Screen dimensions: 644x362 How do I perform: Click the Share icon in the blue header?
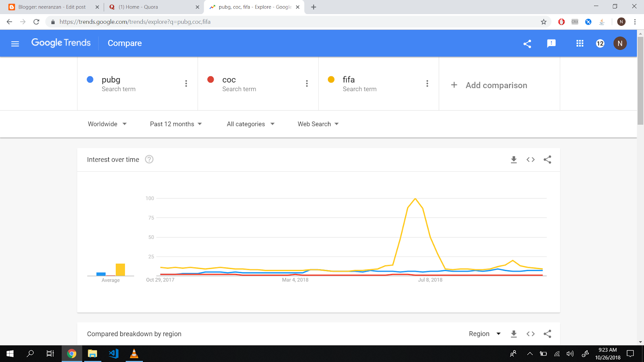pos(527,43)
